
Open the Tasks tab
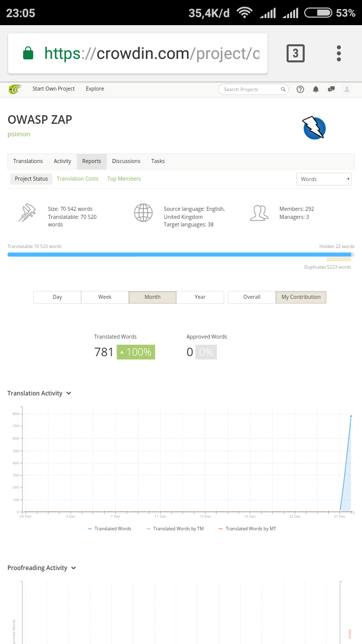pos(158,161)
